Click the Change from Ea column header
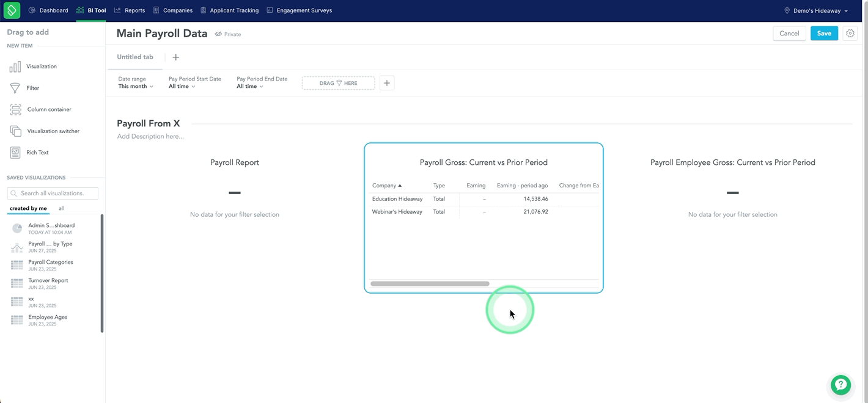868x403 pixels. coord(579,186)
